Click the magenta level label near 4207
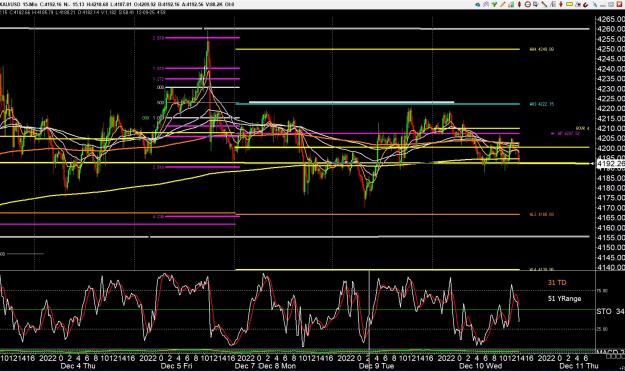This screenshot has width=625, height=371. (x=565, y=133)
